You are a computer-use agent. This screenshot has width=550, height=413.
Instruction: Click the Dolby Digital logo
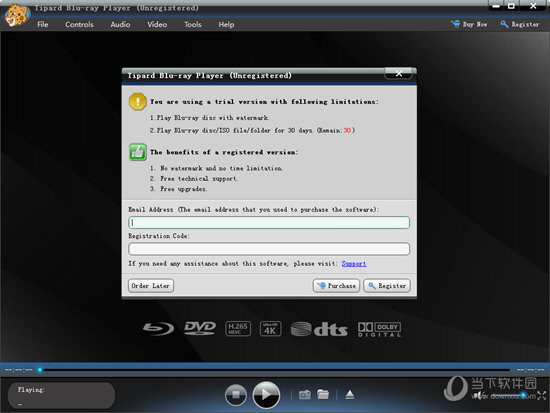tap(379, 329)
